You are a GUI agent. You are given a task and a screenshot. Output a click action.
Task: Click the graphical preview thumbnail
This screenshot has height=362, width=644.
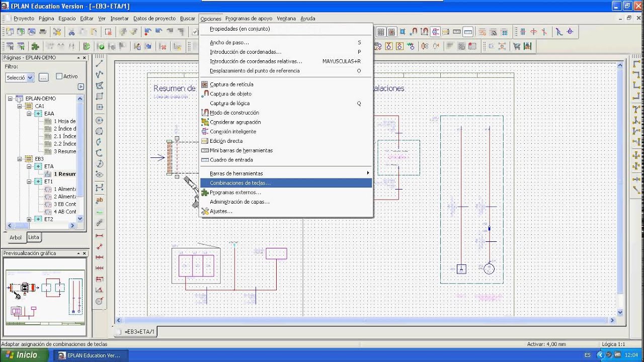tap(45, 297)
